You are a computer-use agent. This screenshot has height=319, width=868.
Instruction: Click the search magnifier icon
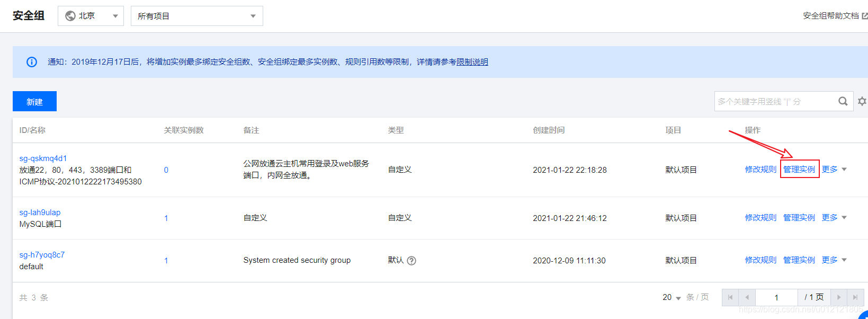pos(843,101)
